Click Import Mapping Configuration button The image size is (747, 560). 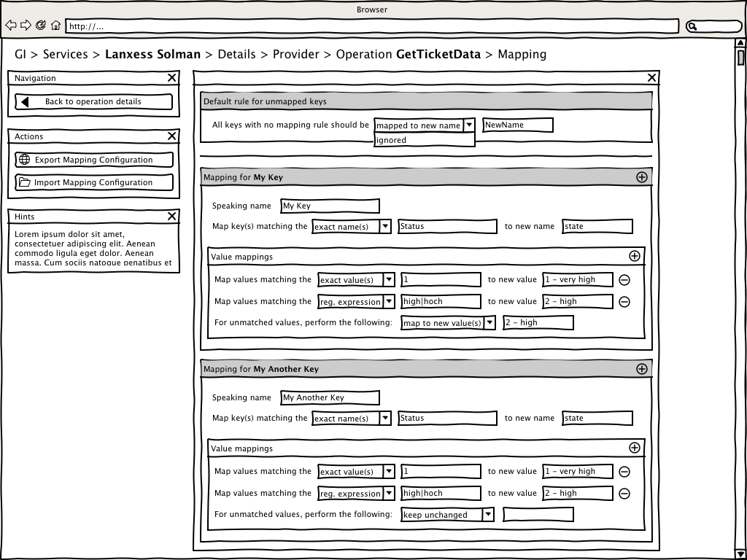coord(93,182)
